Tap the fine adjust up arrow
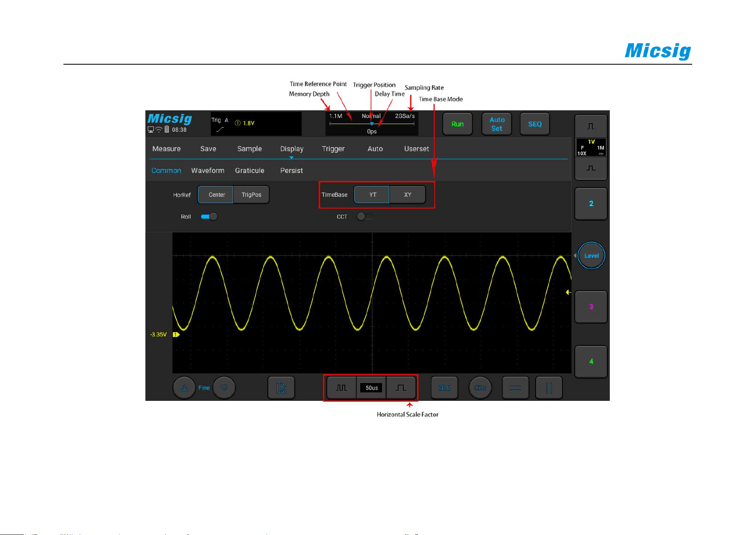Viewport: 756px width, 535px height. tap(185, 388)
